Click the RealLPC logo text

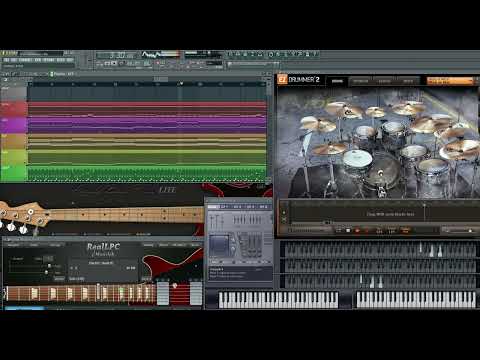coord(103,247)
